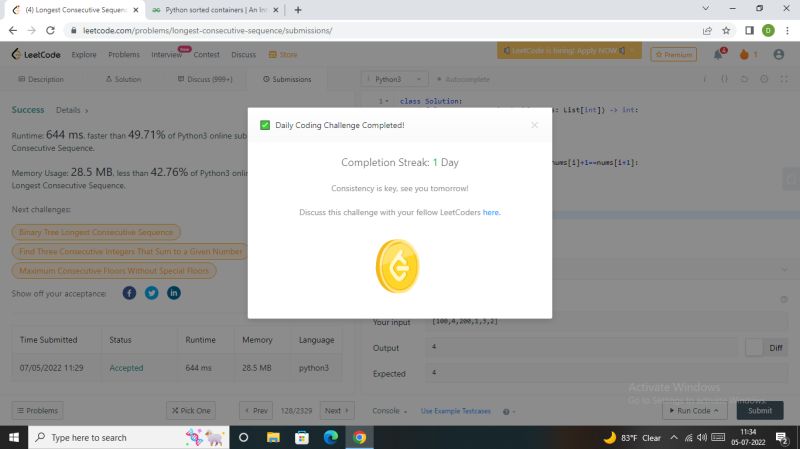The height and width of the screenshot is (449, 800).
Task: Open Binary Tree Longest Consecutive Sequence challenge
Action: [96, 232]
